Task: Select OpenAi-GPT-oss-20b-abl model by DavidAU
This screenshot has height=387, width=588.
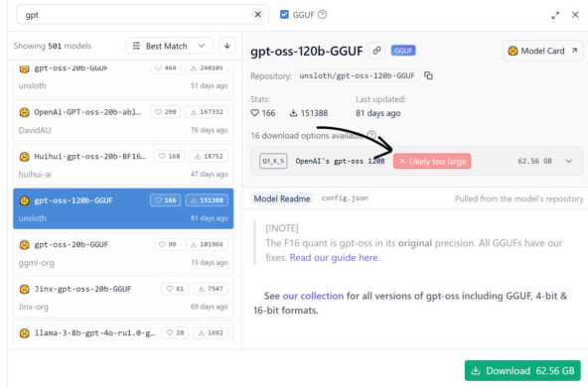Action: point(123,121)
